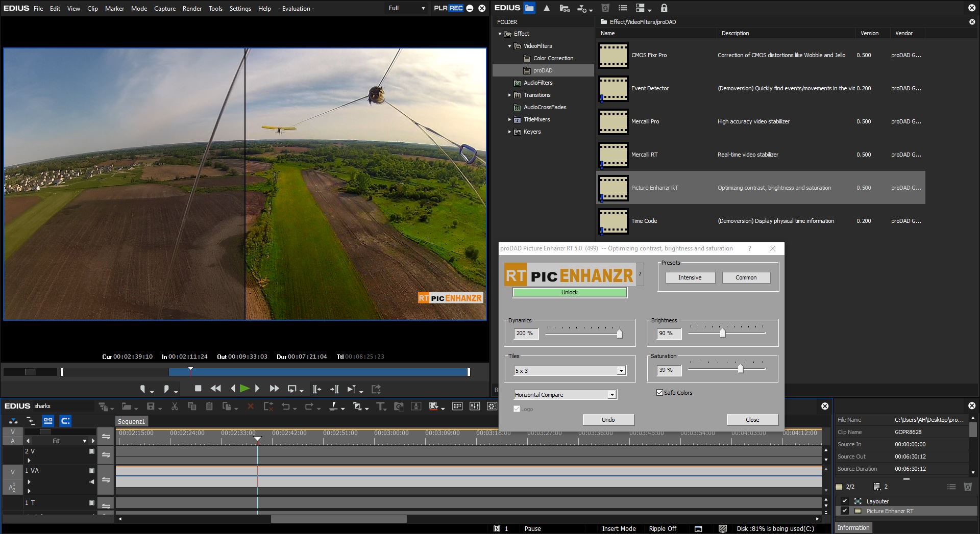The width and height of the screenshot is (980, 534).
Task: Switch to the Sequenz1 timeline tab
Action: [x=132, y=421]
